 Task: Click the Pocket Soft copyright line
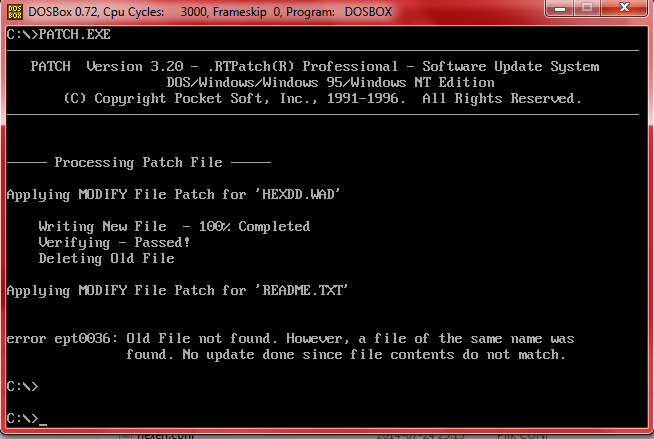320,99
